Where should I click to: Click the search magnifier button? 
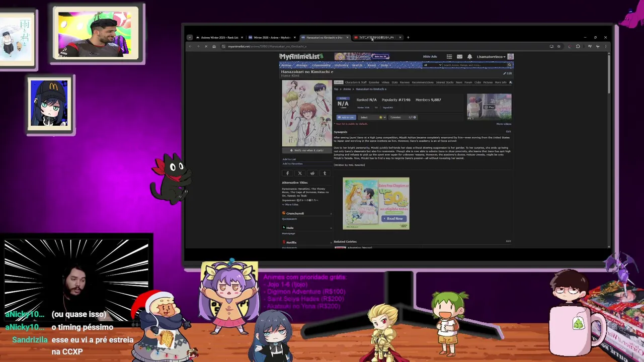pos(509,65)
